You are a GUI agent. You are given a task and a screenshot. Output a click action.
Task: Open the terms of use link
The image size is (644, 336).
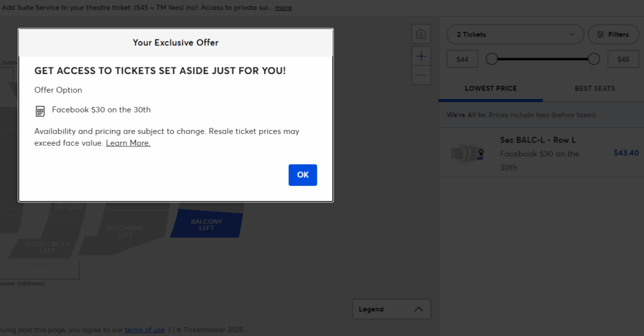pyautogui.click(x=145, y=330)
